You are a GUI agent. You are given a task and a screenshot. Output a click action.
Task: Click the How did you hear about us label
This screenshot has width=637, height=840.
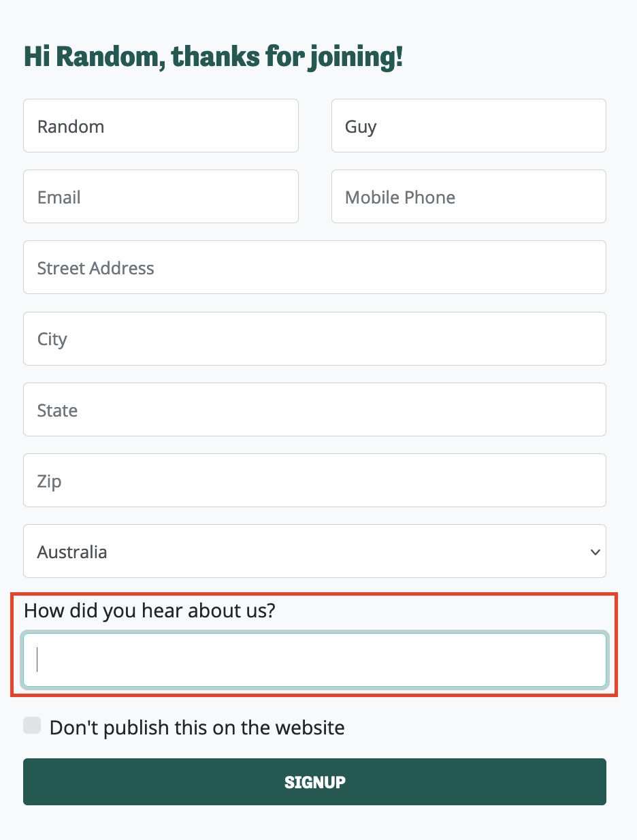(149, 611)
